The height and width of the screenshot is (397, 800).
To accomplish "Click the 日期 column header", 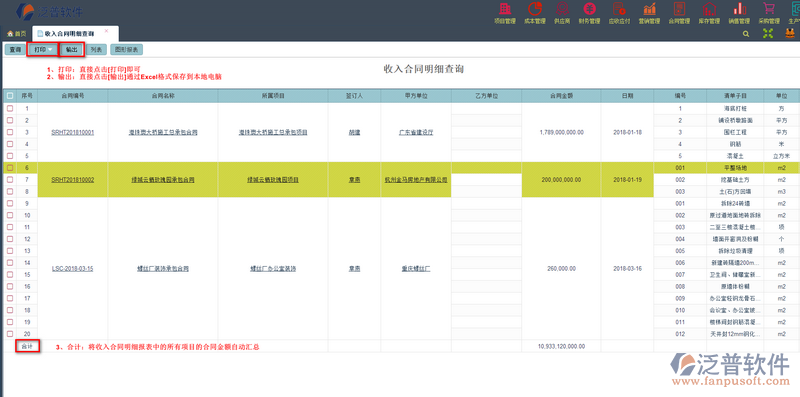I will (628, 95).
